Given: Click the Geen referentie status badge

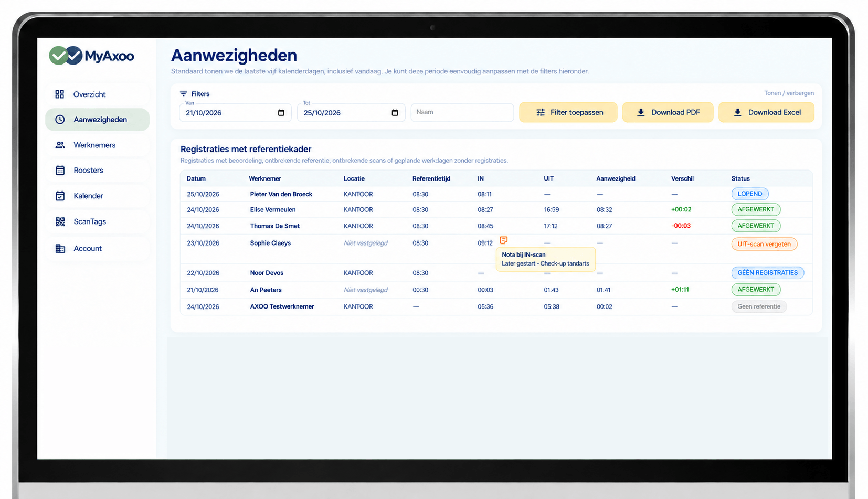Looking at the screenshot, I should coord(759,306).
